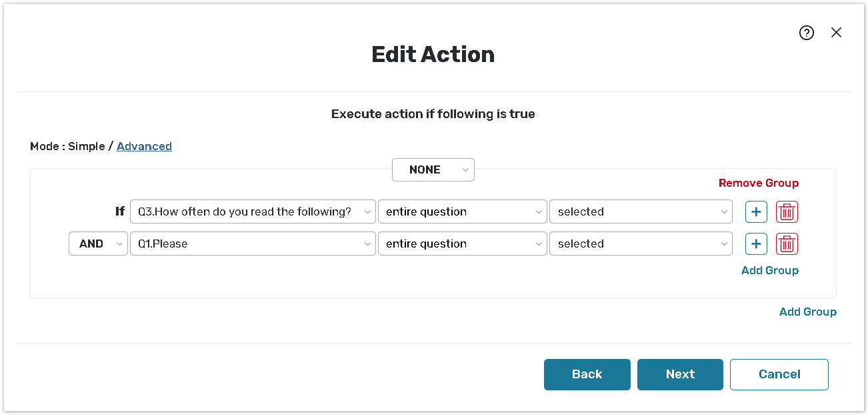868x415 pixels.
Task: Close the Edit Action dialog
Action: pyautogui.click(x=836, y=33)
